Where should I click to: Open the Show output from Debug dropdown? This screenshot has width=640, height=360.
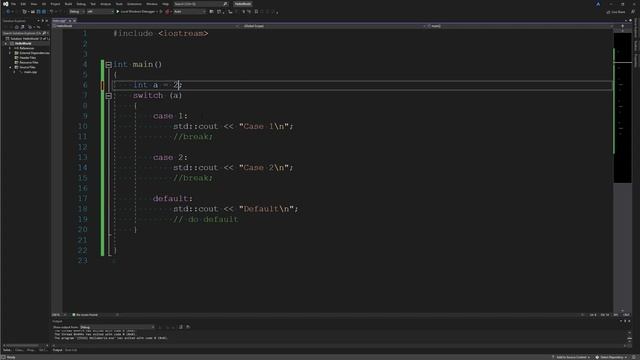[117, 327]
